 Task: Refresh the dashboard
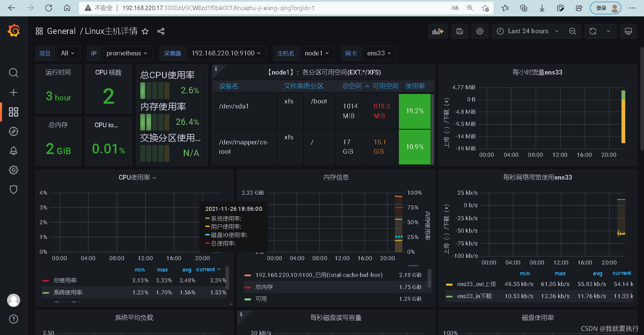[x=593, y=31]
